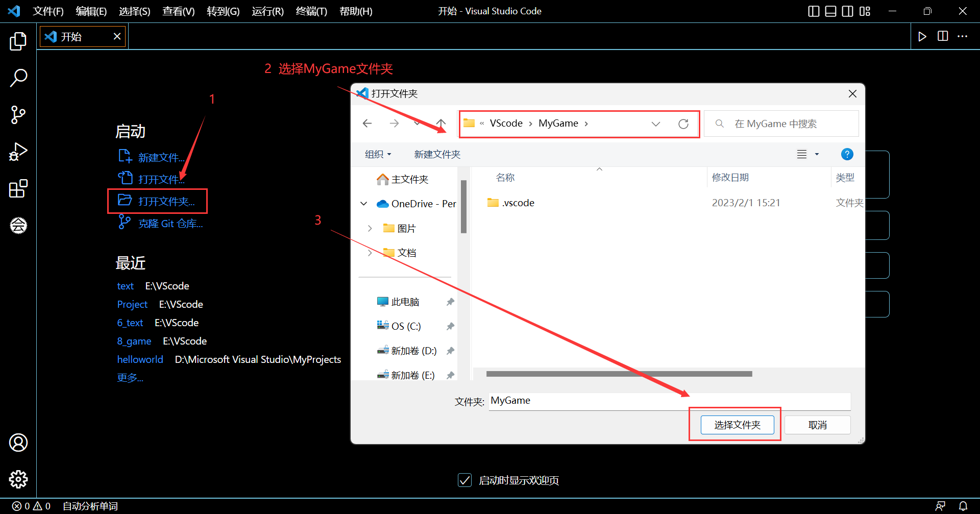
Task: Click the navigation pane vertical scrollbar
Action: tap(463, 207)
